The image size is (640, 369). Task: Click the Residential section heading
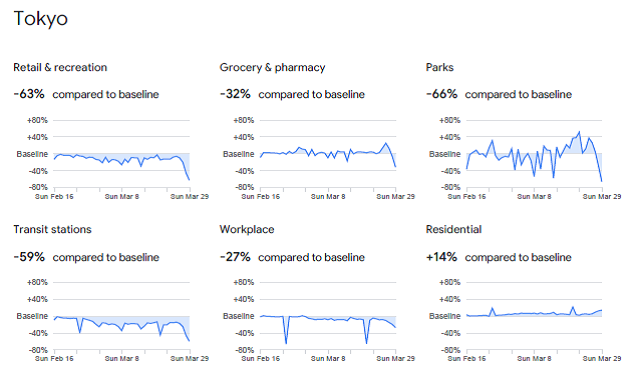tap(453, 229)
